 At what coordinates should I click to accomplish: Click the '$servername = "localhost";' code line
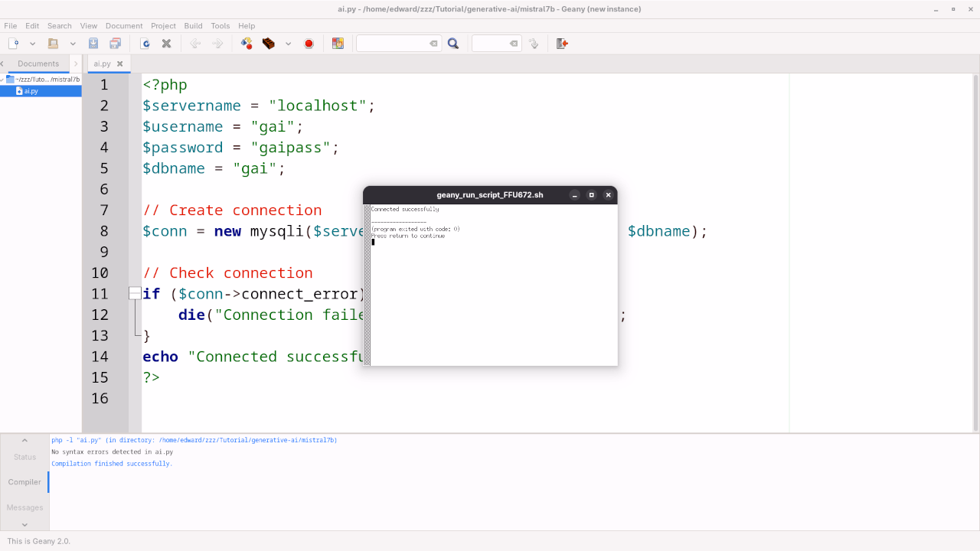point(259,106)
